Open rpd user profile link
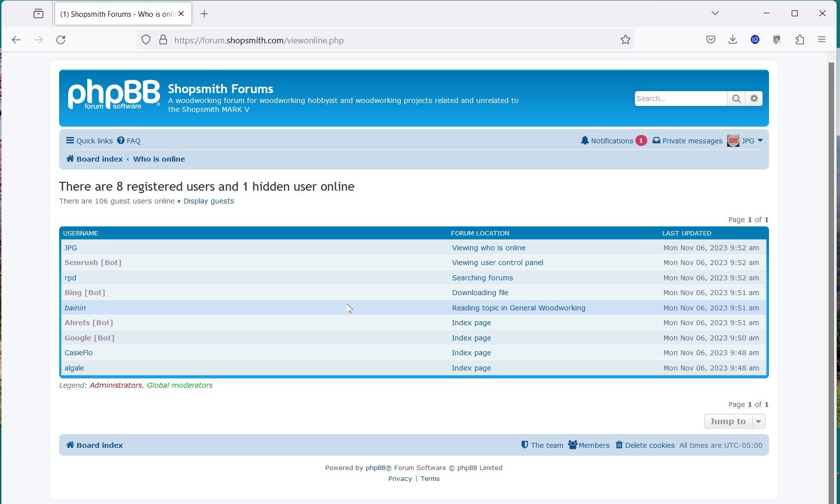The image size is (840, 504). [70, 278]
